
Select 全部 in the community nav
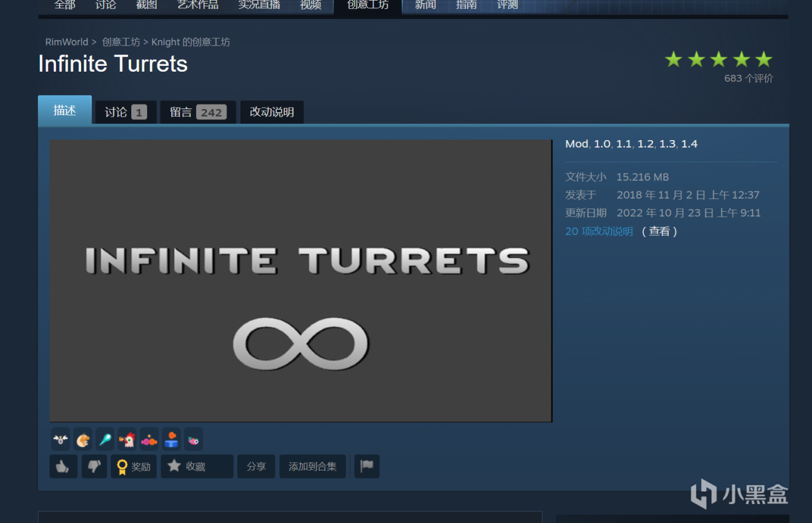[65, 5]
